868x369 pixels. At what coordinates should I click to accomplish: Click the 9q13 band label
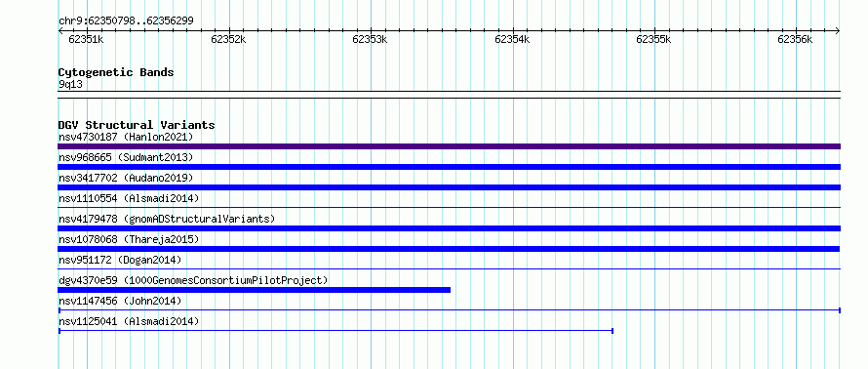(71, 84)
